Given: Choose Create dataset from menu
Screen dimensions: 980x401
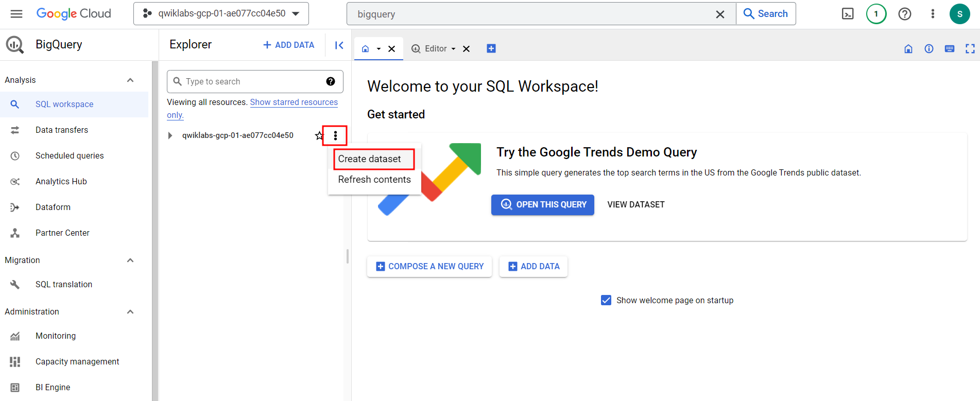Looking at the screenshot, I should 374,159.
